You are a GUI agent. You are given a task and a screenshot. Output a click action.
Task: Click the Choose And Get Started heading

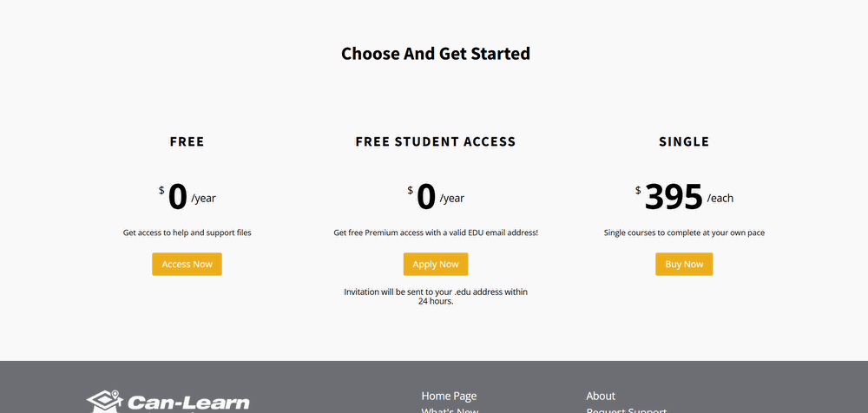tap(435, 54)
